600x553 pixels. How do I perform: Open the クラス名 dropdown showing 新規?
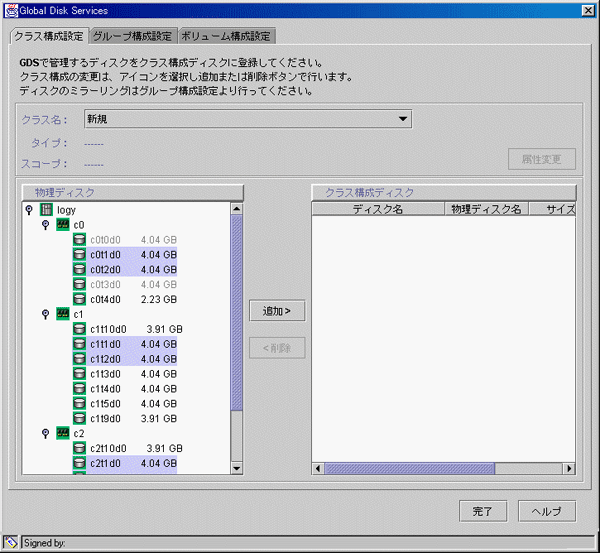tap(248, 119)
